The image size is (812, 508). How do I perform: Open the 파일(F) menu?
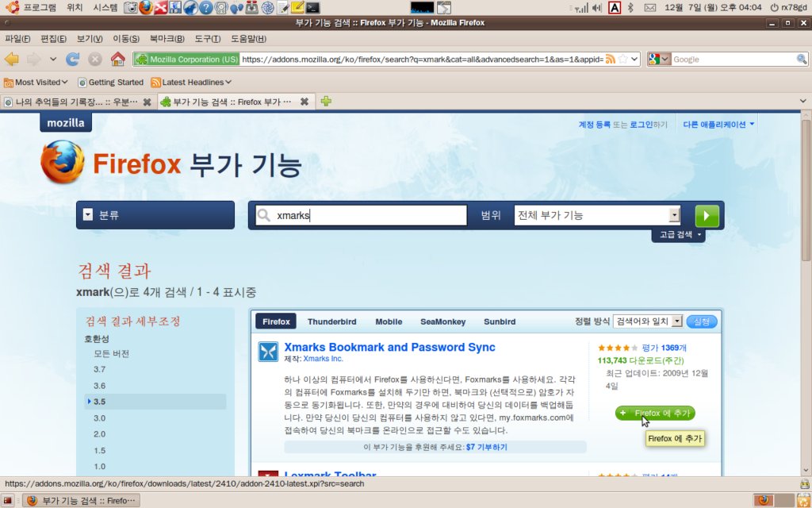click(x=17, y=39)
